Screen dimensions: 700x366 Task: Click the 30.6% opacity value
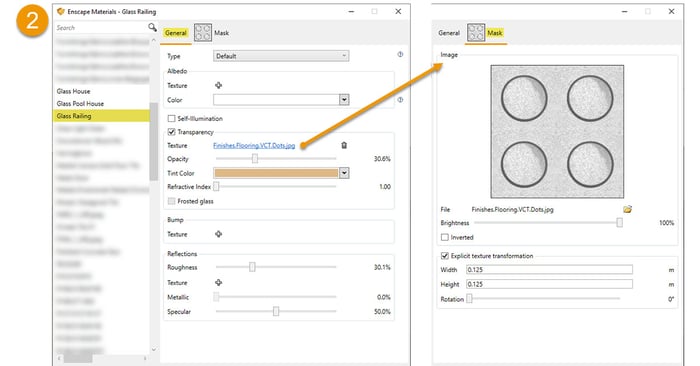point(382,159)
